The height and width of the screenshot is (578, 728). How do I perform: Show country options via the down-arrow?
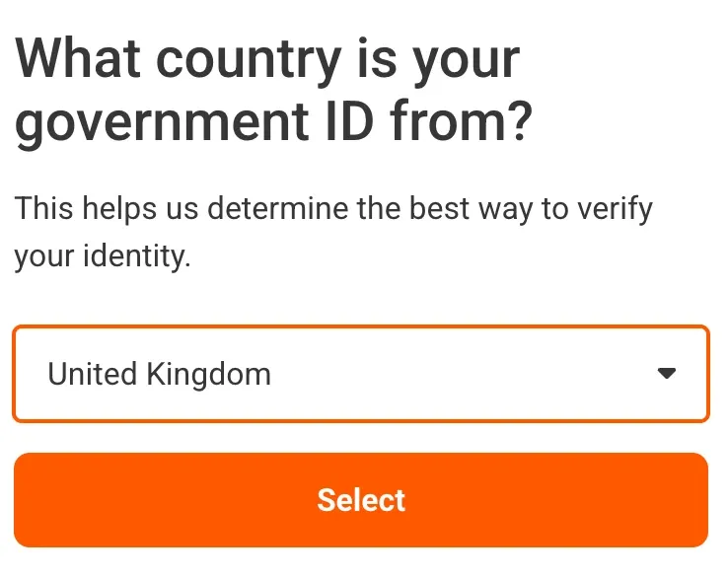[667, 374]
